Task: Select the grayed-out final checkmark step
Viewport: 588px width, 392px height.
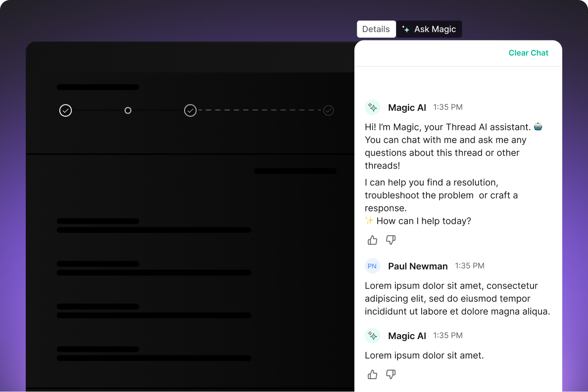Action: click(328, 110)
